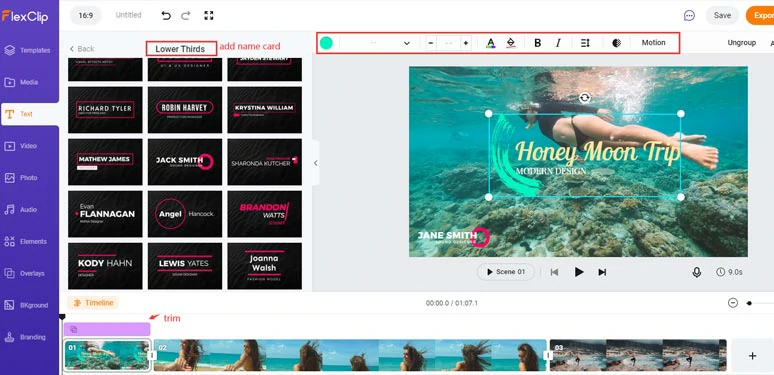
Task: Open fullscreen preview icon
Action: click(x=208, y=16)
